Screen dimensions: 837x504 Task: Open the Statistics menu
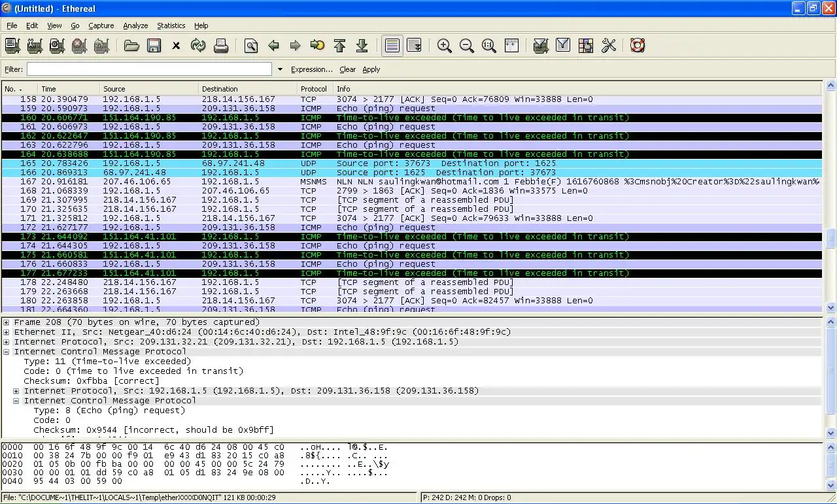[x=171, y=25]
